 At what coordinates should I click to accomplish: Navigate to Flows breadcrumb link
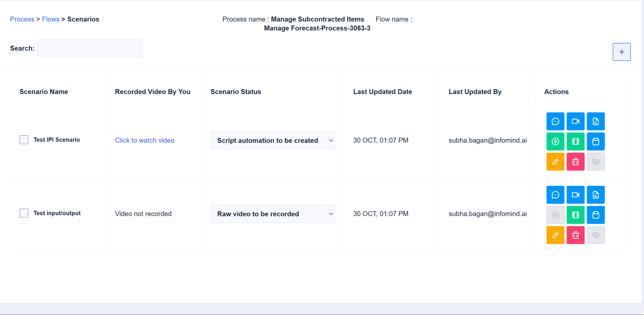[x=51, y=19]
